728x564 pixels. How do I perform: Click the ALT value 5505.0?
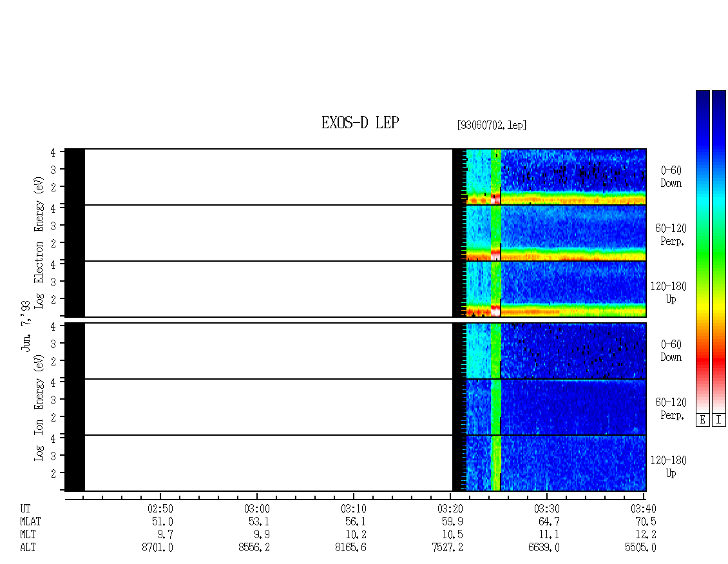tap(640, 548)
